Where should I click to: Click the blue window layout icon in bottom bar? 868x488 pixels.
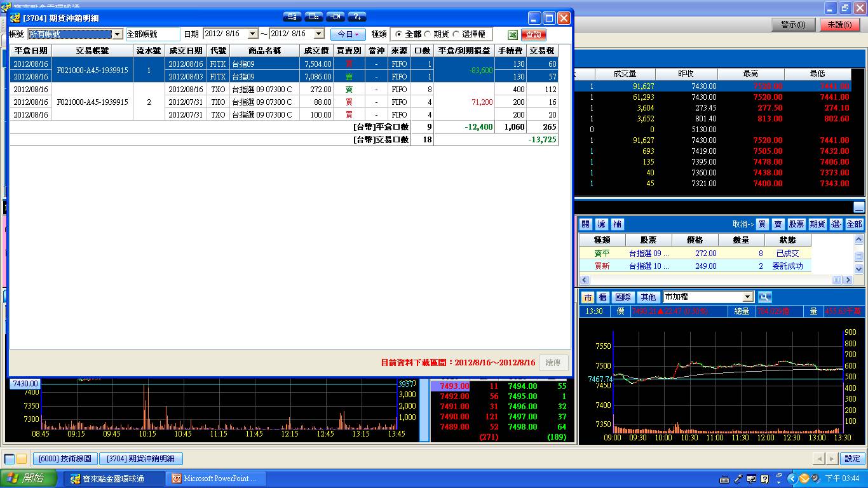10,459
